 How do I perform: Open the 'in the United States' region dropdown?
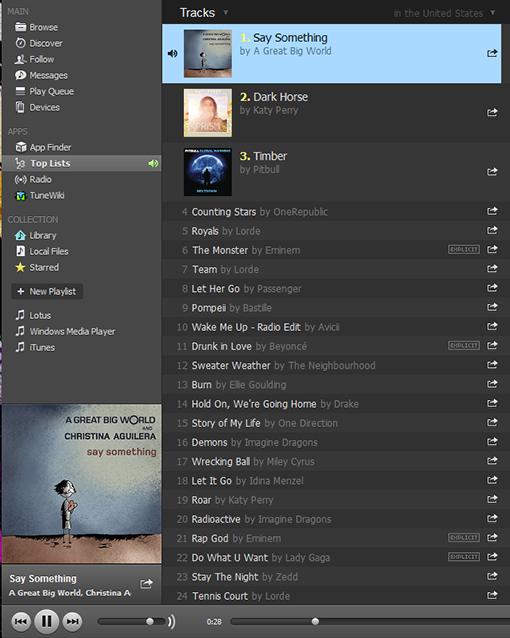pyautogui.click(x=444, y=13)
